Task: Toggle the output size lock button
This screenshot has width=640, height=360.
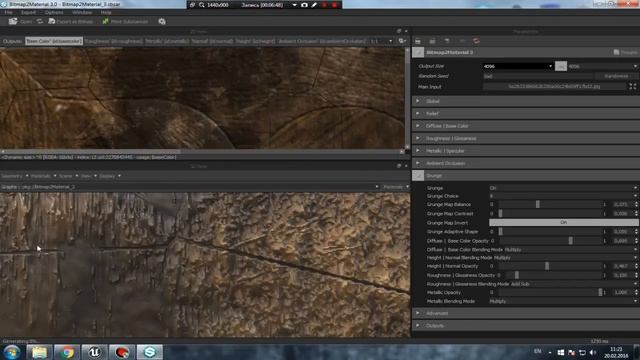Action: click(x=561, y=66)
